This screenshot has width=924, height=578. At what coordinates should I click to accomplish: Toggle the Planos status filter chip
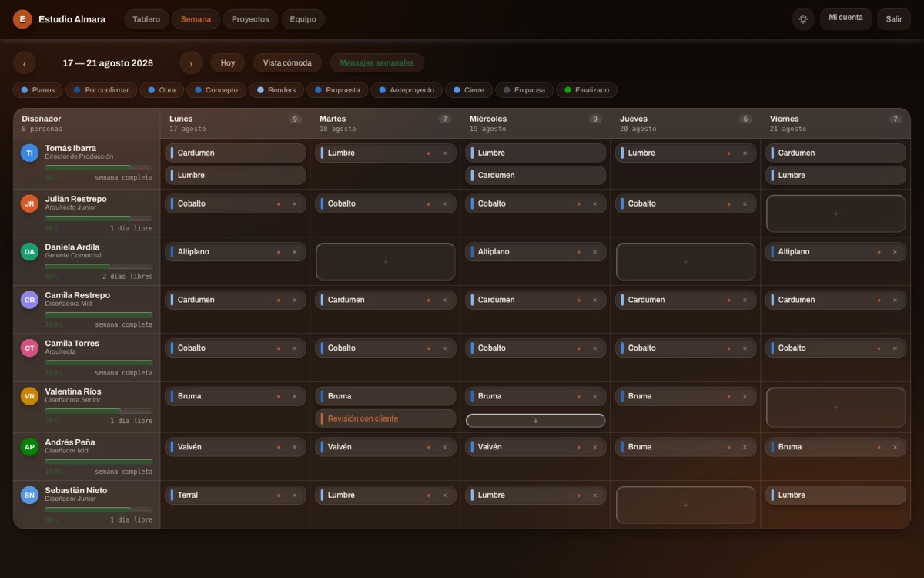click(x=38, y=90)
